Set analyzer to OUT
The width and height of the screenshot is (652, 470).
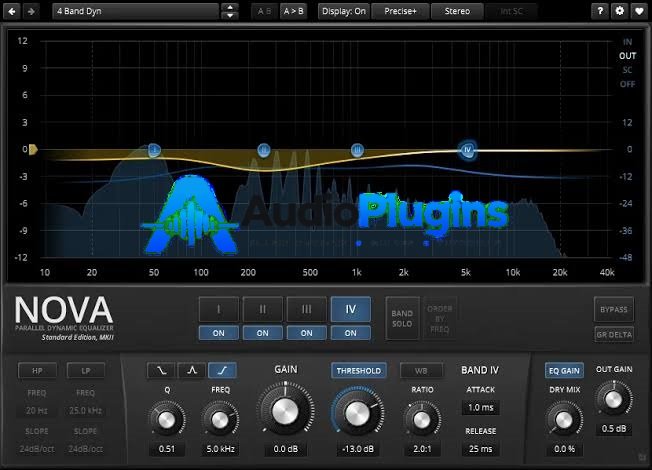[627, 56]
